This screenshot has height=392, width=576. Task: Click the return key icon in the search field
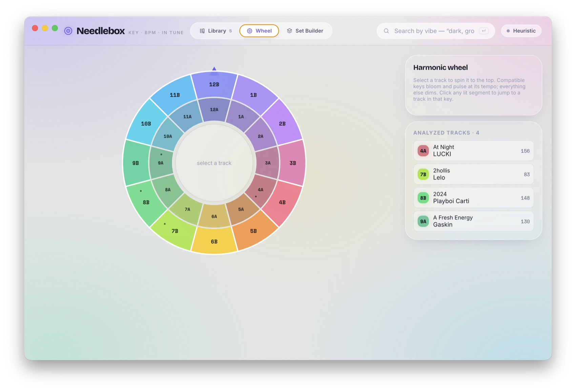(484, 31)
